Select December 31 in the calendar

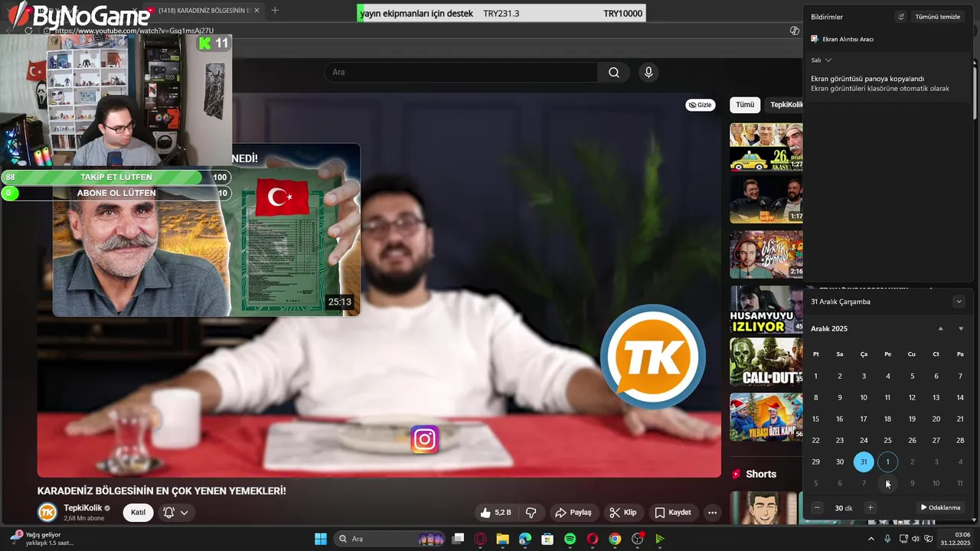tap(864, 461)
